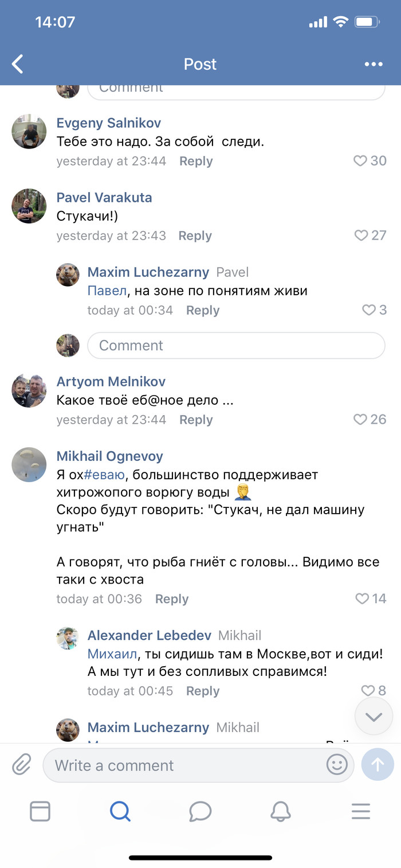Tap the paperclip attachment icon
This screenshot has height=868, width=401.
pos(22,765)
